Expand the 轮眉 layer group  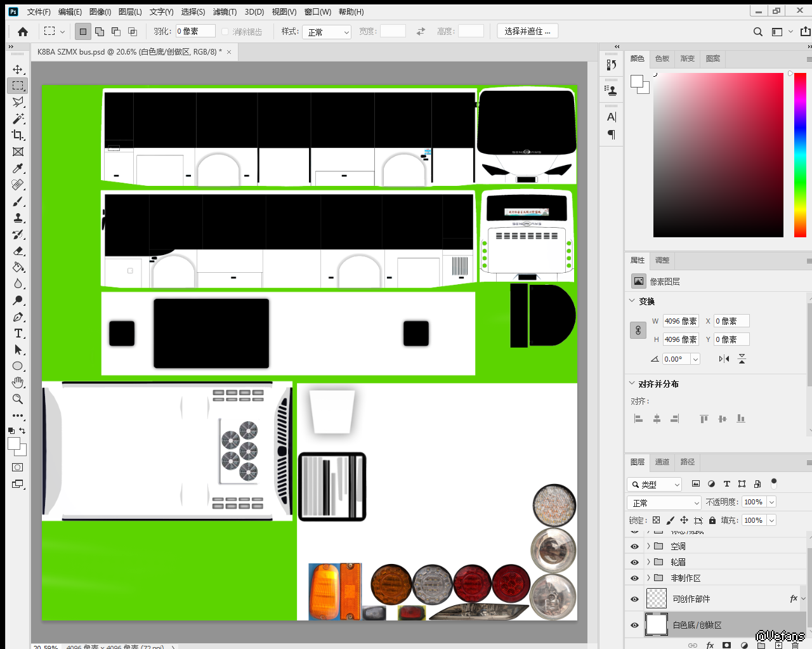[648, 562]
